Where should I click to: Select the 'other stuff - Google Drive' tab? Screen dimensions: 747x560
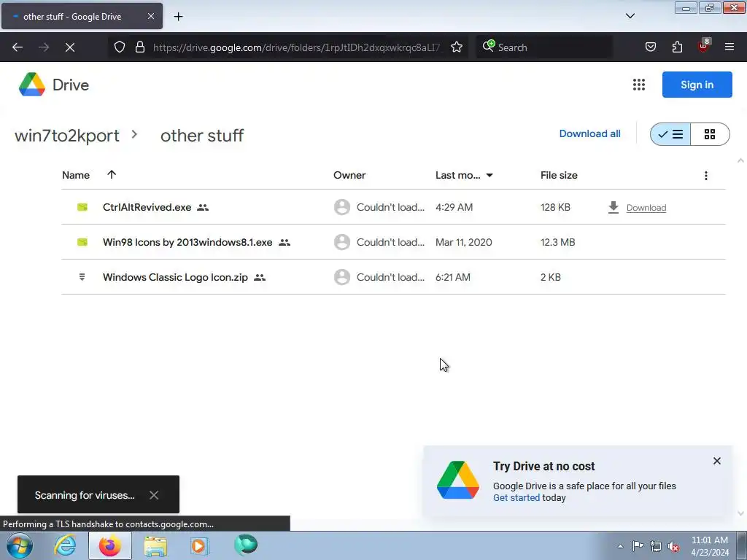[x=82, y=16]
